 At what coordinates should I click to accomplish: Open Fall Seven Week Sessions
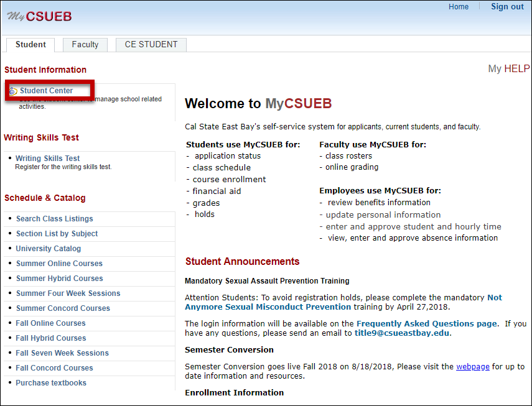tap(62, 353)
